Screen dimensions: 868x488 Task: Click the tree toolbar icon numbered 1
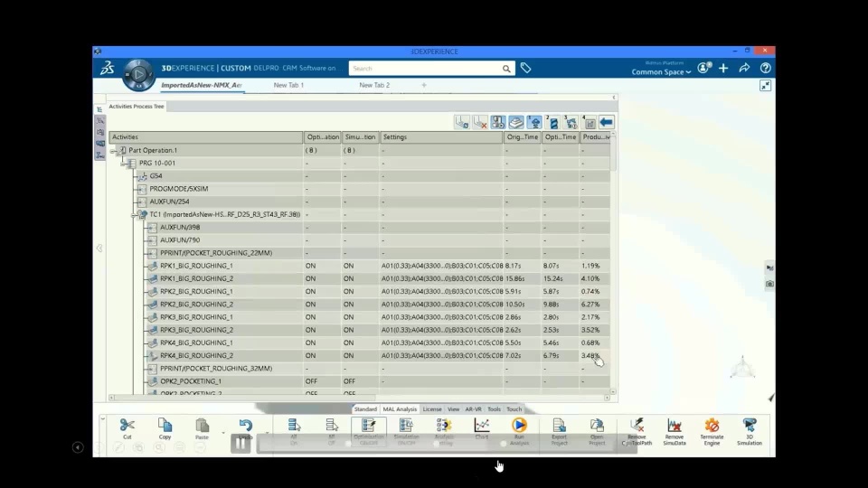click(x=534, y=122)
